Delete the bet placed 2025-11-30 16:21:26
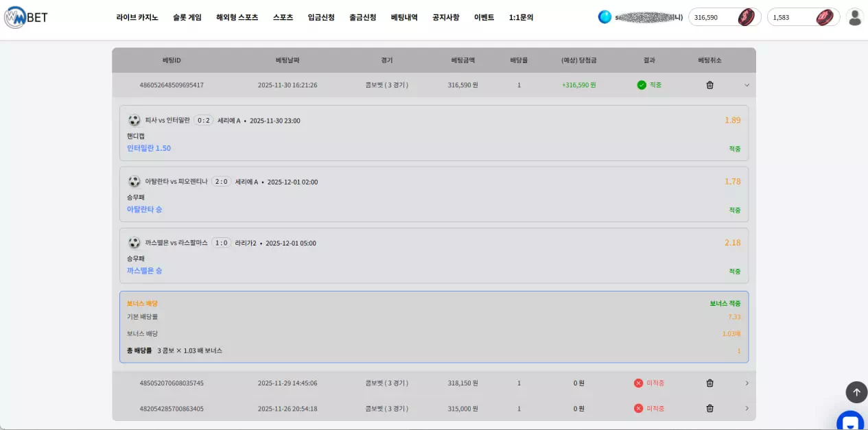This screenshot has width=868, height=430. click(709, 85)
